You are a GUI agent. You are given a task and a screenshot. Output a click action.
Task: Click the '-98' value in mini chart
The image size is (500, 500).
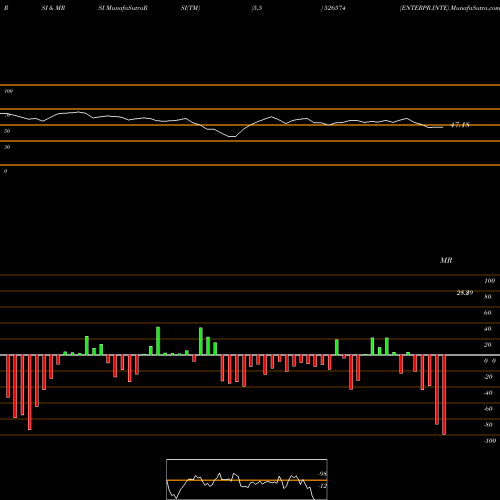(x=322, y=474)
